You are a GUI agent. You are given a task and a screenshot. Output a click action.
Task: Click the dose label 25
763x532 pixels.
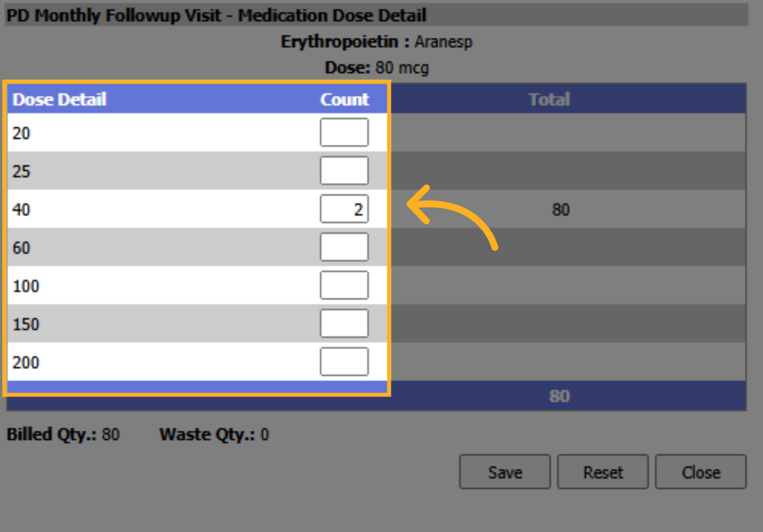click(21, 171)
